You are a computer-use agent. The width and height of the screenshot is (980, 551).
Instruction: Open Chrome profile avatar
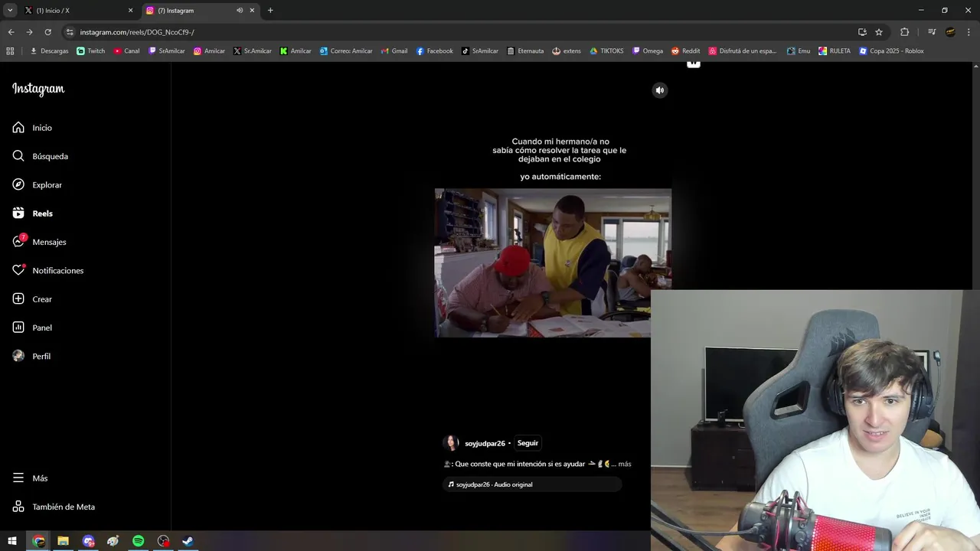(x=950, y=32)
